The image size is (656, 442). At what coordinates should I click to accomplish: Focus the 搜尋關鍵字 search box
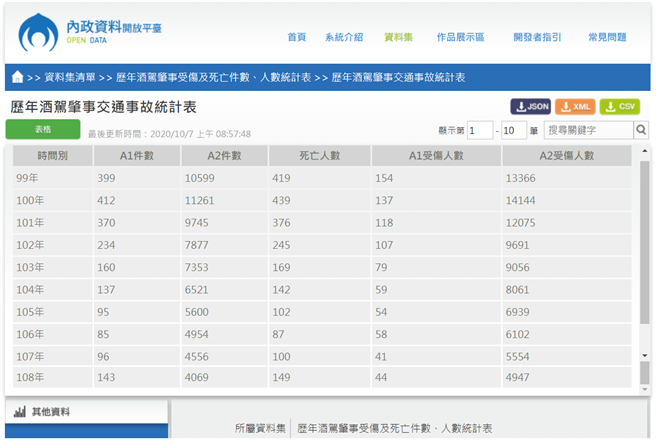588,130
